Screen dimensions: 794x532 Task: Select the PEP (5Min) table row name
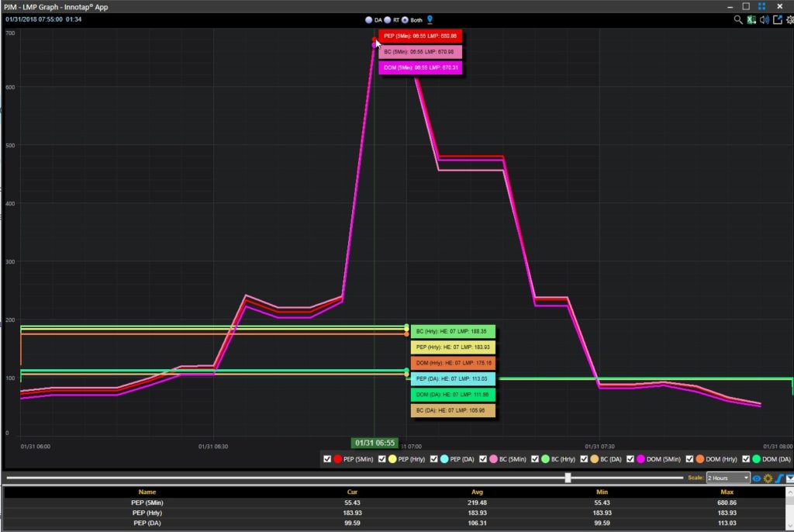pyautogui.click(x=147, y=503)
